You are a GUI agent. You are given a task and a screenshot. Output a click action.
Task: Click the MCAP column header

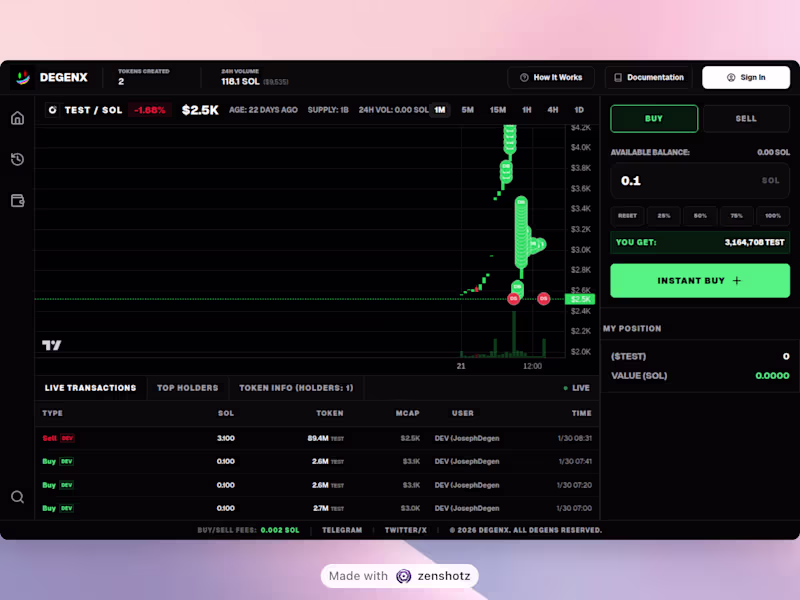tap(408, 413)
